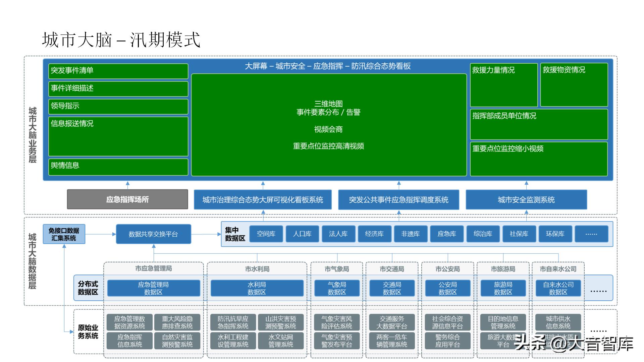Select the 应急库 database block

pyautogui.click(x=447, y=234)
